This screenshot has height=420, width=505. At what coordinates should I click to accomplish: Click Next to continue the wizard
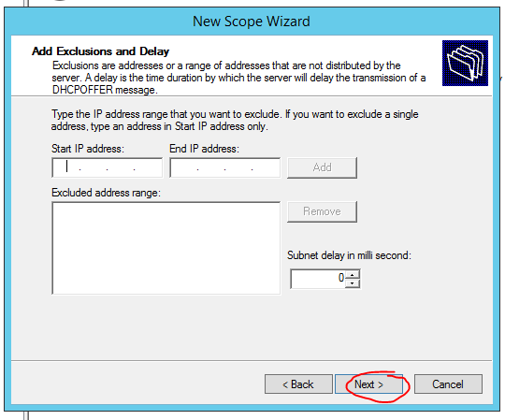(x=368, y=384)
